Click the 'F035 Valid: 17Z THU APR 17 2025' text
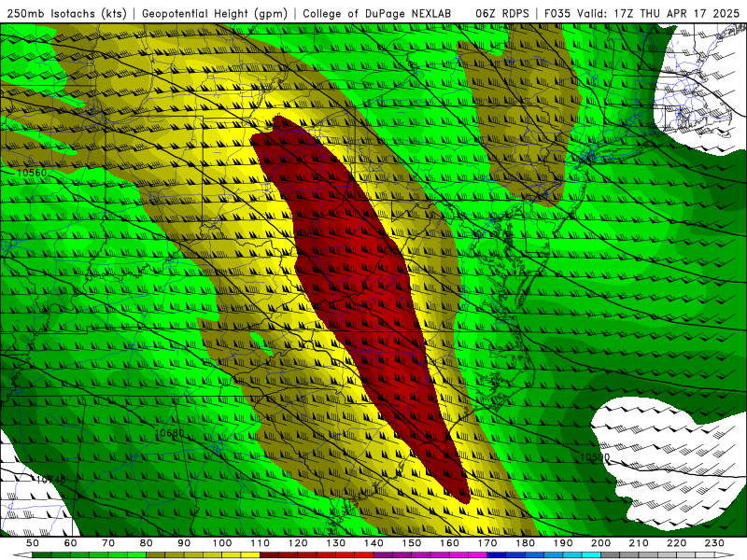Screen dimensions: 747x560 click(641, 13)
